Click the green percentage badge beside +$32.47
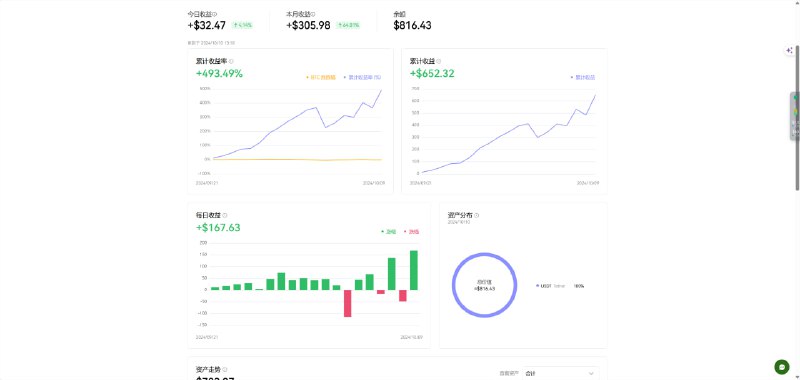Viewport: 800px width, 380px height. point(242,25)
